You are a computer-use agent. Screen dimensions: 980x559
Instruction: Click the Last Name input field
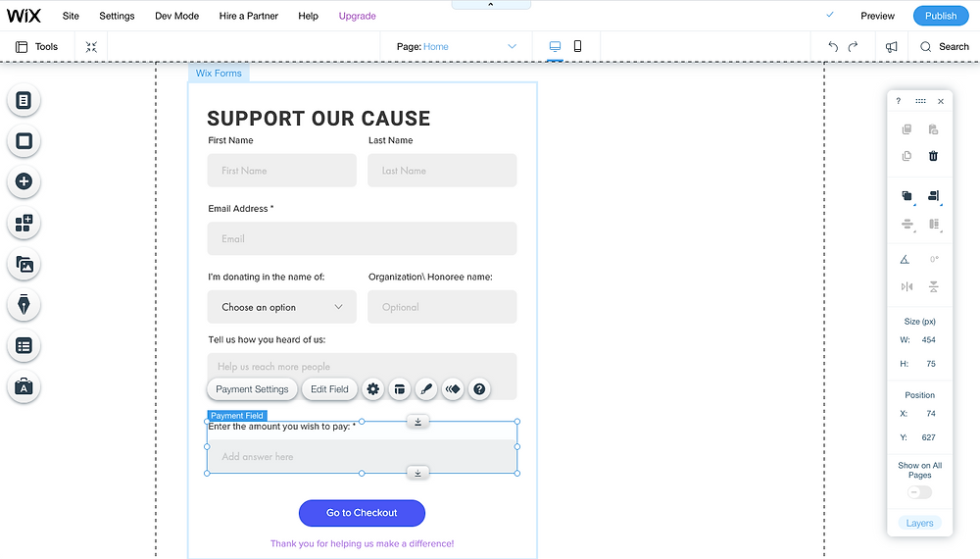point(442,170)
